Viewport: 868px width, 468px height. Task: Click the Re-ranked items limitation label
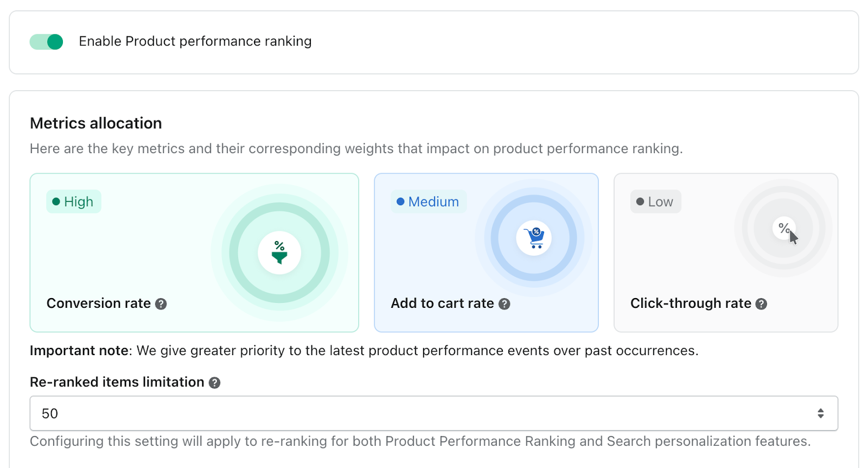click(x=117, y=382)
